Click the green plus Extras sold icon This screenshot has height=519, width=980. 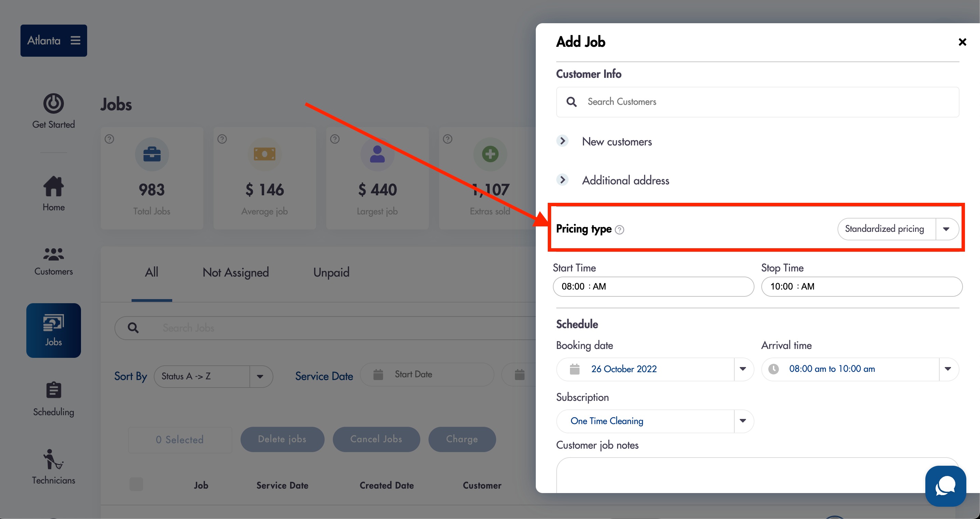point(490,154)
